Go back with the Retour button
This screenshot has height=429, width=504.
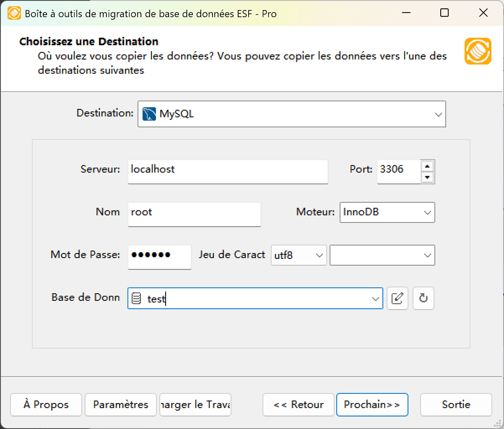pyautogui.click(x=298, y=405)
